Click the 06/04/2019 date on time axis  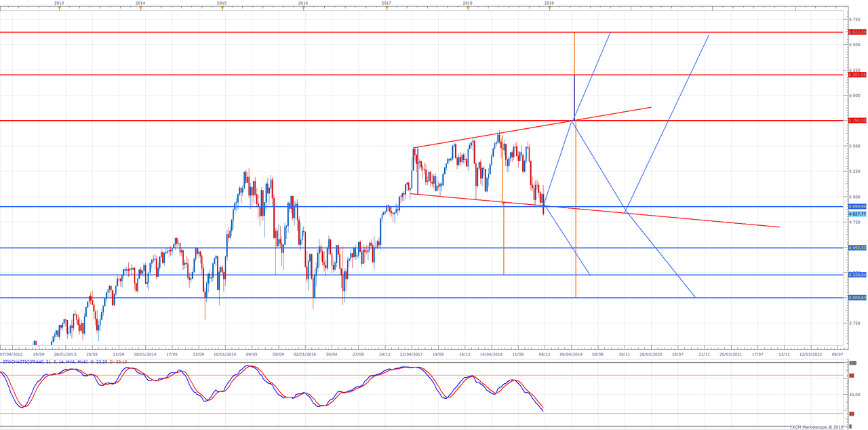pyautogui.click(x=572, y=353)
